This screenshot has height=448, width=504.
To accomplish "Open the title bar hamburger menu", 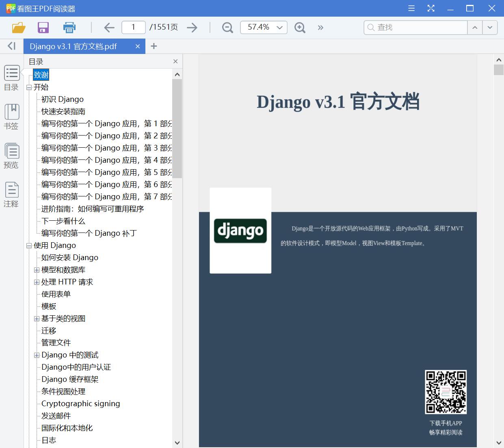I will (x=411, y=8).
